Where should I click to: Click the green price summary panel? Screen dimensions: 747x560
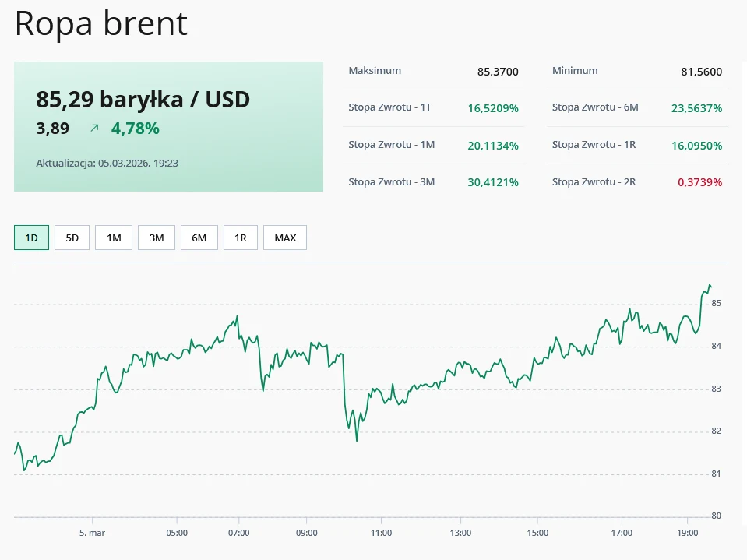[168, 126]
